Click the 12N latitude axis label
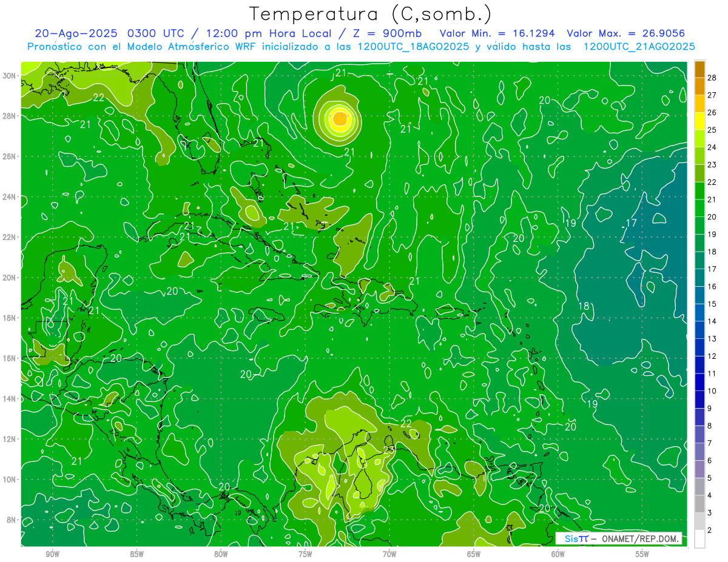The height and width of the screenshot is (562, 728). 10,439
